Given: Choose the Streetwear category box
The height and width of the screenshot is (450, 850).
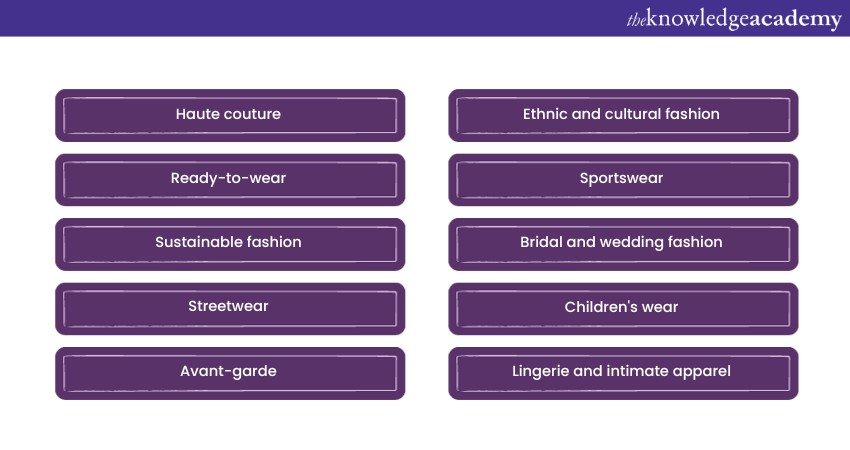Looking at the screenshot, I should tap(229, 307).
